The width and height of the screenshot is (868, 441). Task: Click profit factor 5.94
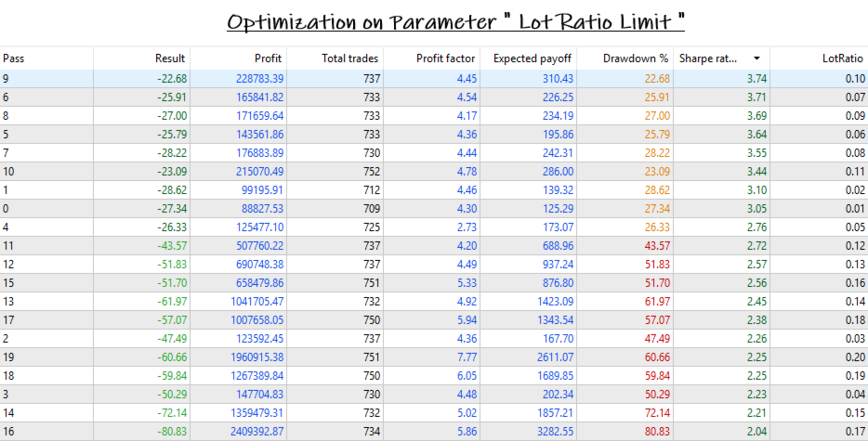(x=467, y=319)
